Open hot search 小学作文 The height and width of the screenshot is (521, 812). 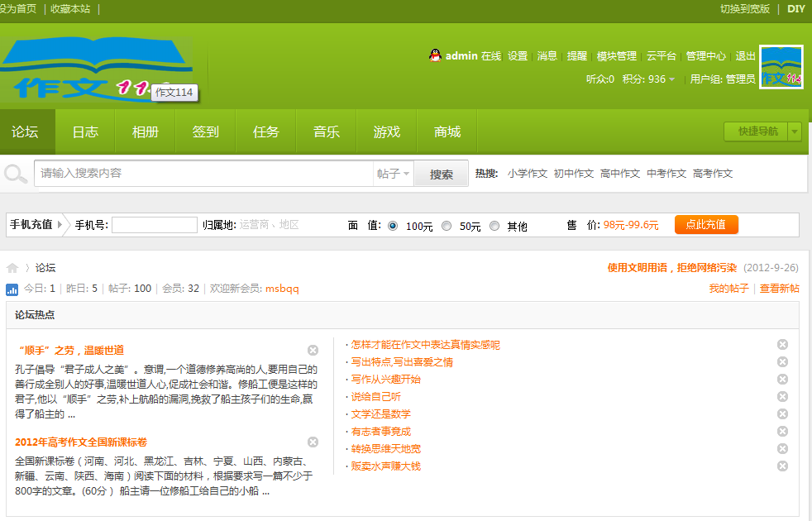(528, 174)
